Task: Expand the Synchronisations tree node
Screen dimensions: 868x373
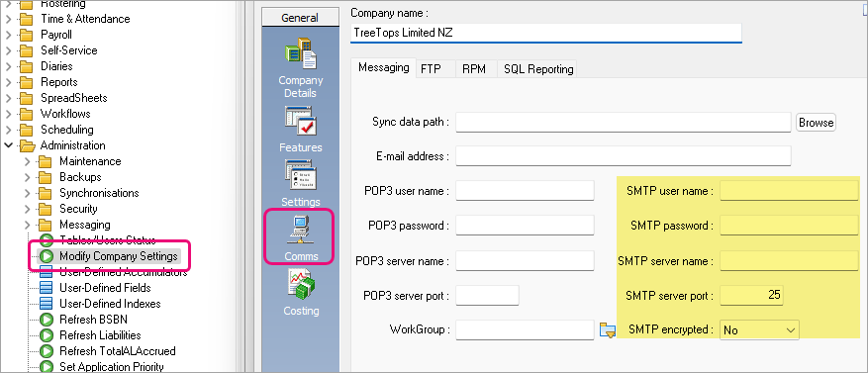Action: 28,193
